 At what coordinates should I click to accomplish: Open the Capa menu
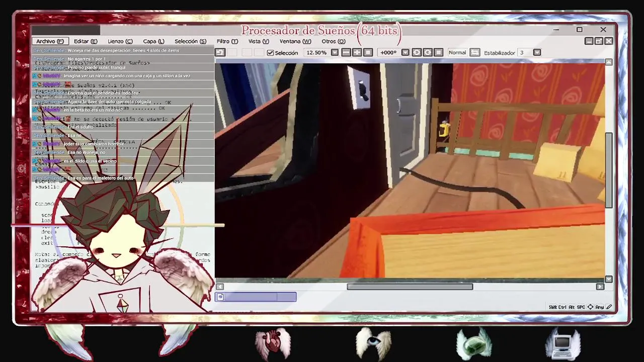point(153,41)
